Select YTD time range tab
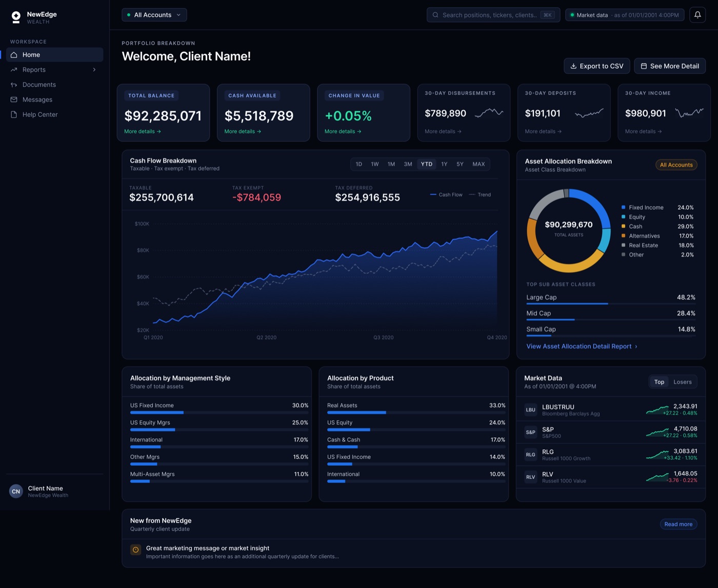The width and height of the screenshot is (718, 588). 427,164
